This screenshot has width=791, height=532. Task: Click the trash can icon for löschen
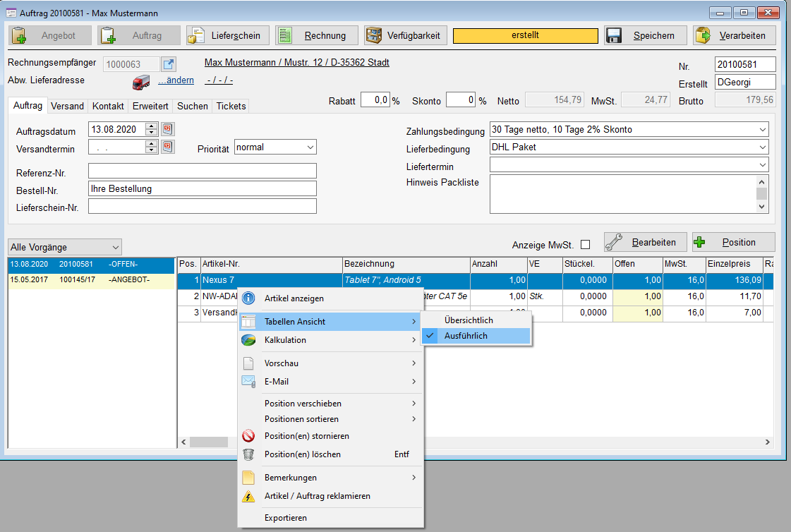pos(248,454)
